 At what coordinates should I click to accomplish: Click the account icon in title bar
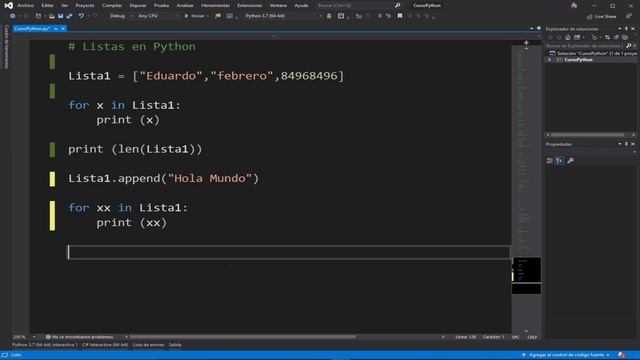(574, 5)
